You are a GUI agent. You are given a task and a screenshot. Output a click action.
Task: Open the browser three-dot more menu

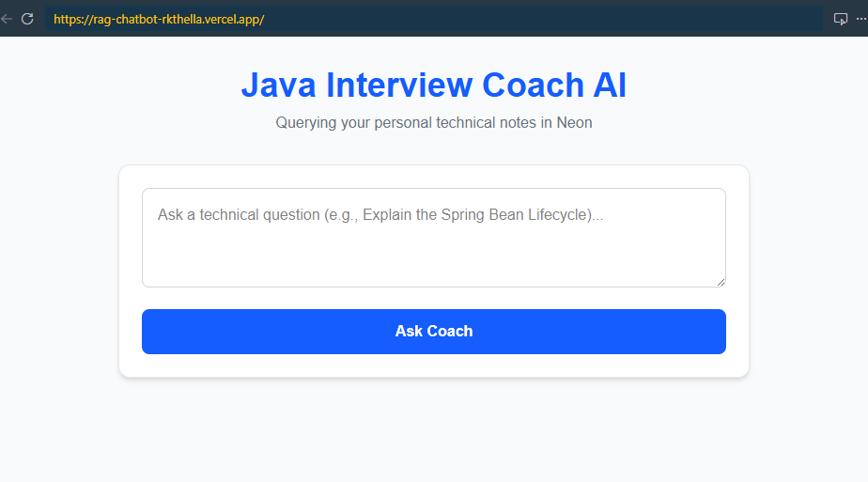[861, 20]
